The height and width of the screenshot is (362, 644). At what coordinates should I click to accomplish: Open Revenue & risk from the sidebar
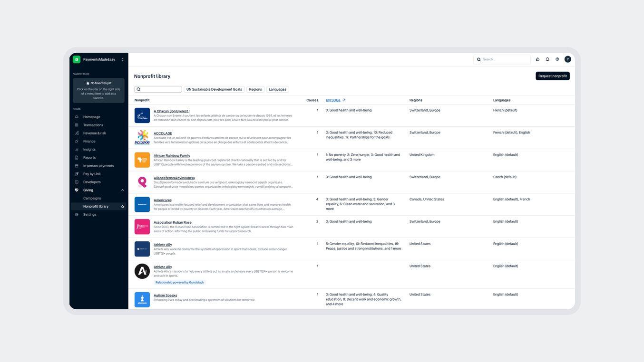click(76, 132)
